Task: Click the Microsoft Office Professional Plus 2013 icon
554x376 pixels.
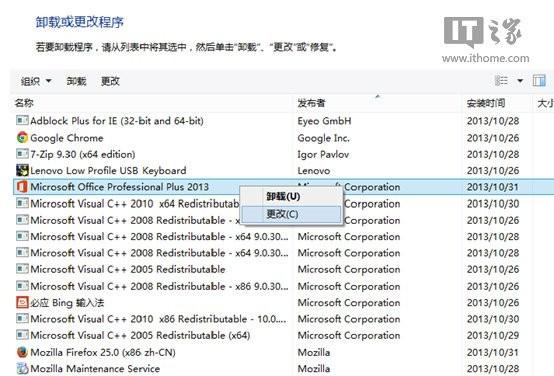Action: pos(22,187)
